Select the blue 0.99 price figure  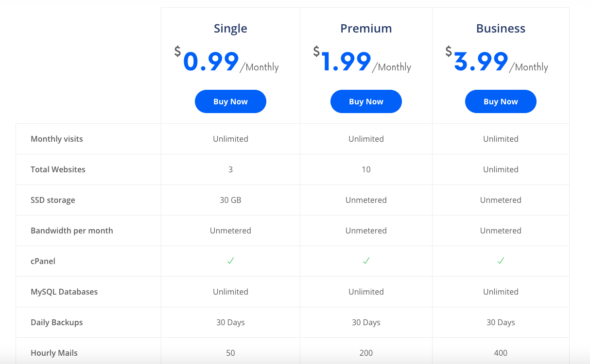(211, 62)
